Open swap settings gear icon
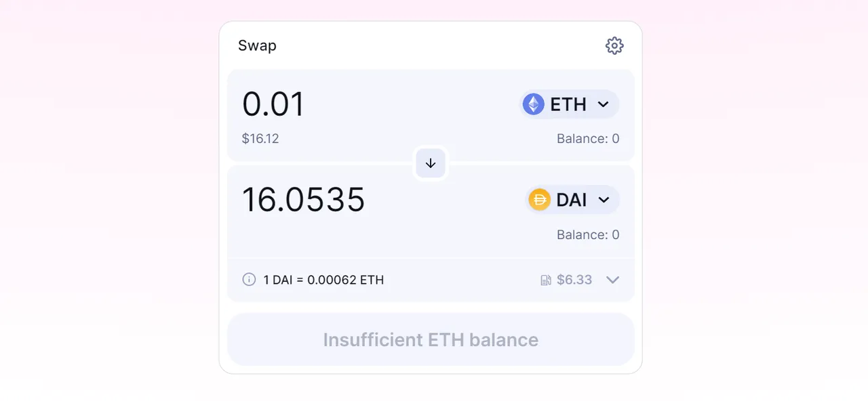Viewport: 868px width, 401px height. (x=614, y=46)
